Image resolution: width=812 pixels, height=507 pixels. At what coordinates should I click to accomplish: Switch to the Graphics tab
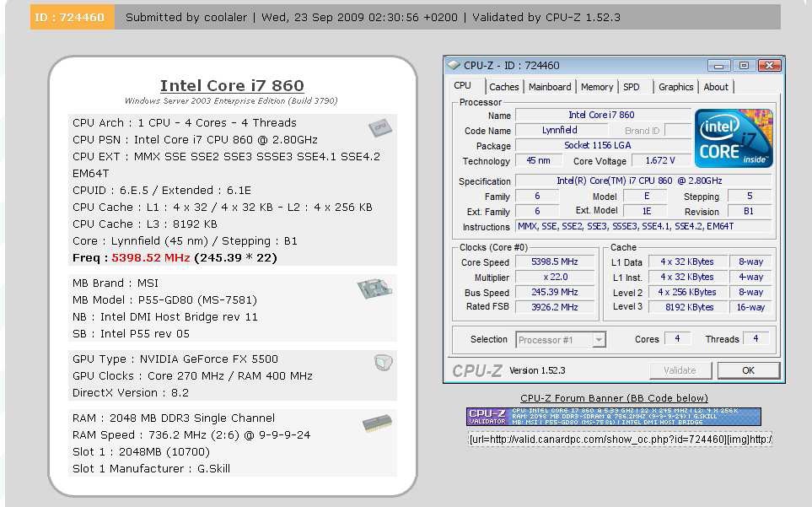pyautogui.click(x=675, y=87)
